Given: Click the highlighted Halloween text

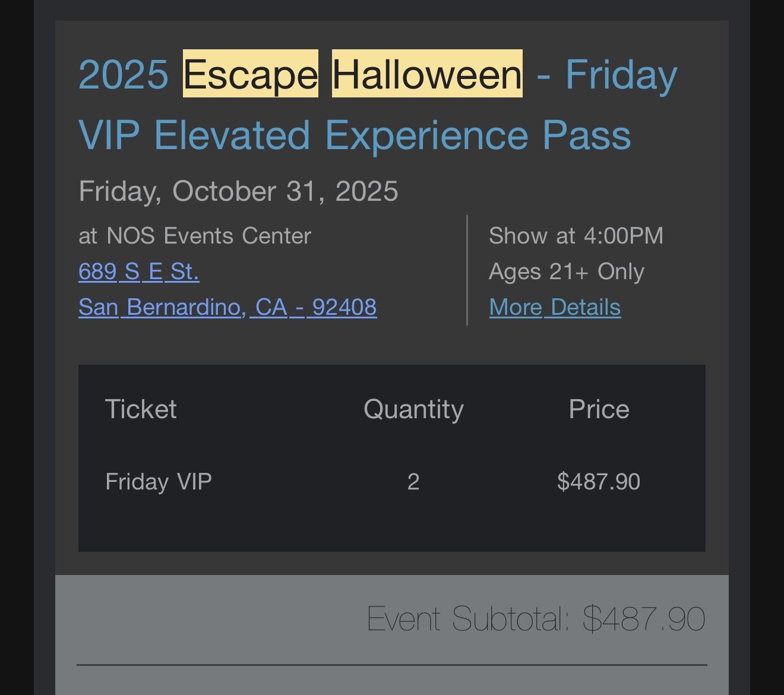Looking at the screenshot, I should [x=426, y=75].
